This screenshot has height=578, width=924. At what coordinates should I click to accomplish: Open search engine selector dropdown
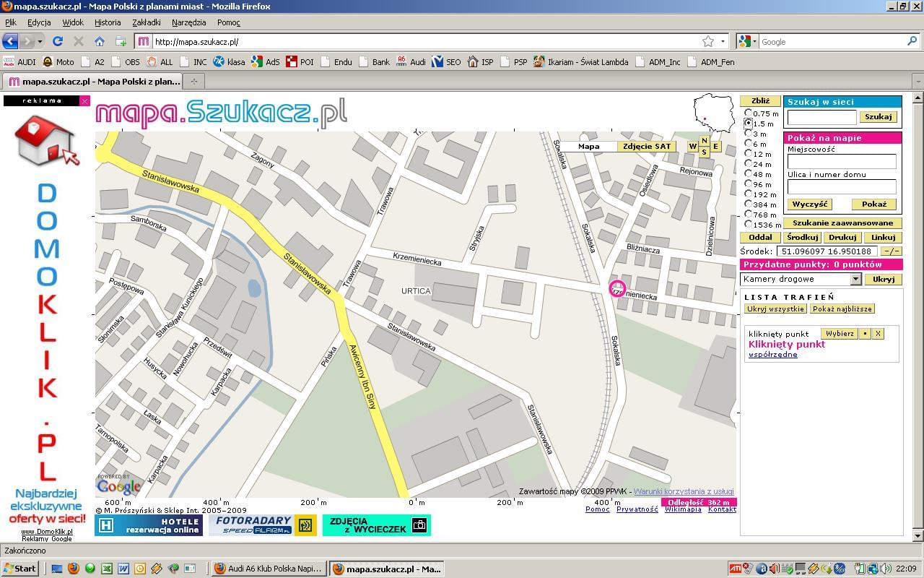(749, 41)
